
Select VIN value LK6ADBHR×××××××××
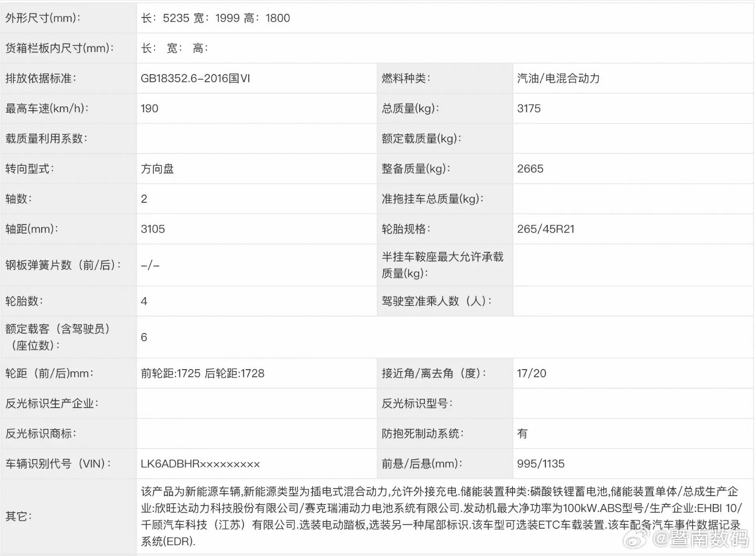[200, 464]
